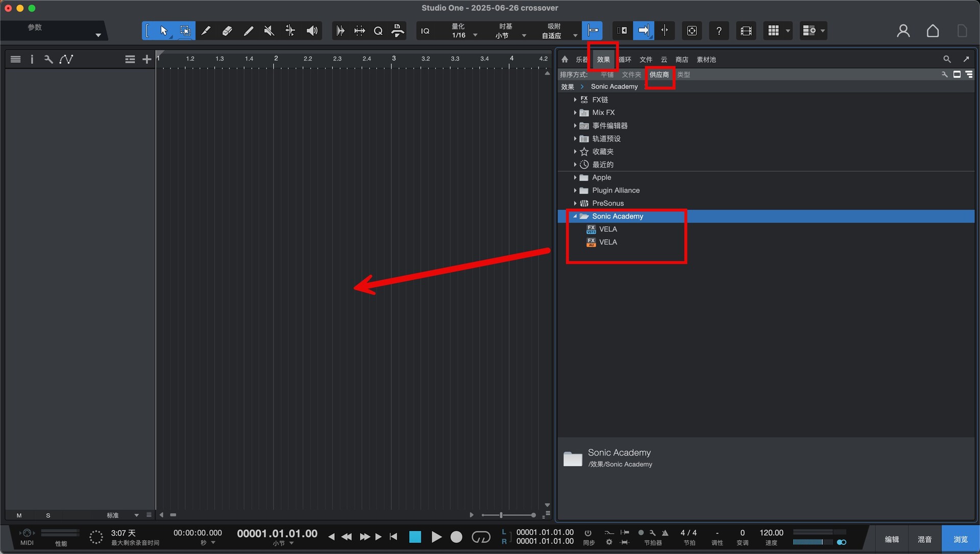
Task: Expand the Mix FX folder
Action: click(575, 112)
